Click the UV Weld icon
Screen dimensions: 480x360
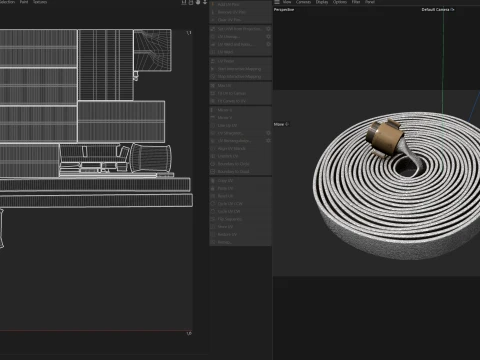[x=213, y=52]
